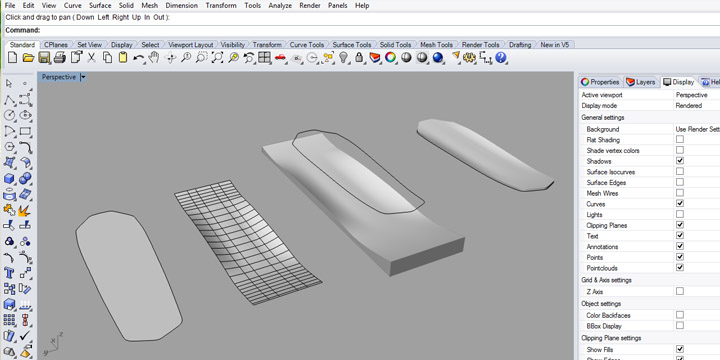This screenshot has height=360, width=720.
Task: Click the Boolean union spheres icon
Action: pos(25,178)
